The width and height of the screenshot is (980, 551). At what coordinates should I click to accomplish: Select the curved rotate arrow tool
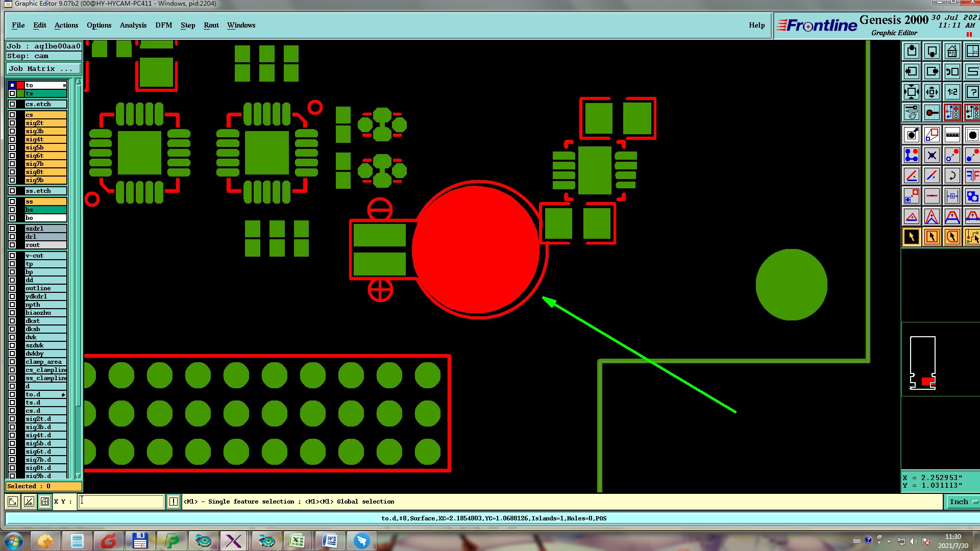(x=952, y=176)
